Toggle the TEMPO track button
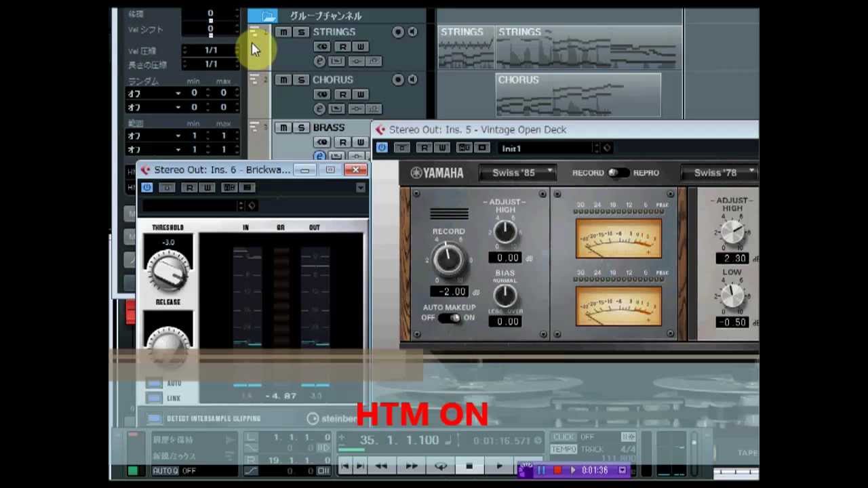Image resolution: width=868 pixels, height=488 pixels. click(x=564, y=449)
